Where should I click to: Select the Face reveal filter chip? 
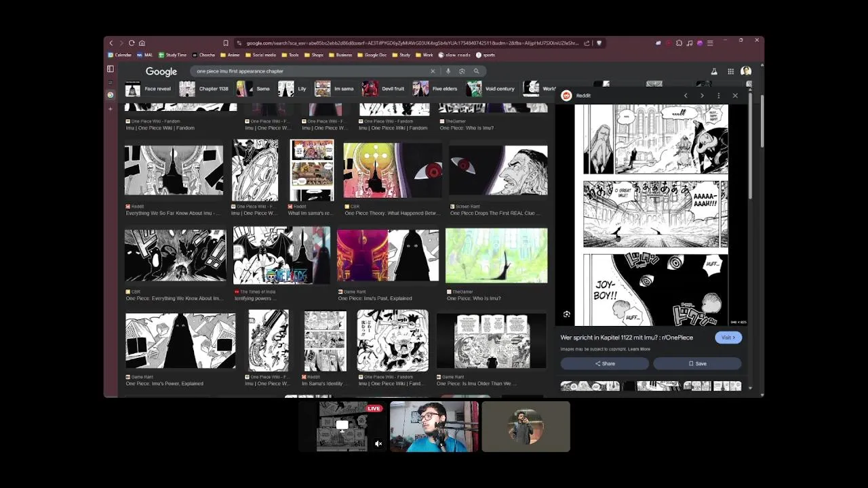[149, 89]
